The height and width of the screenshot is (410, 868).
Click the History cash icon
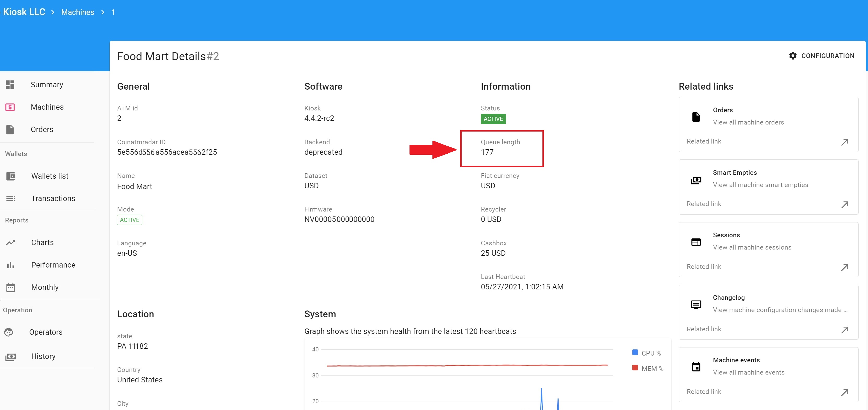10,357
